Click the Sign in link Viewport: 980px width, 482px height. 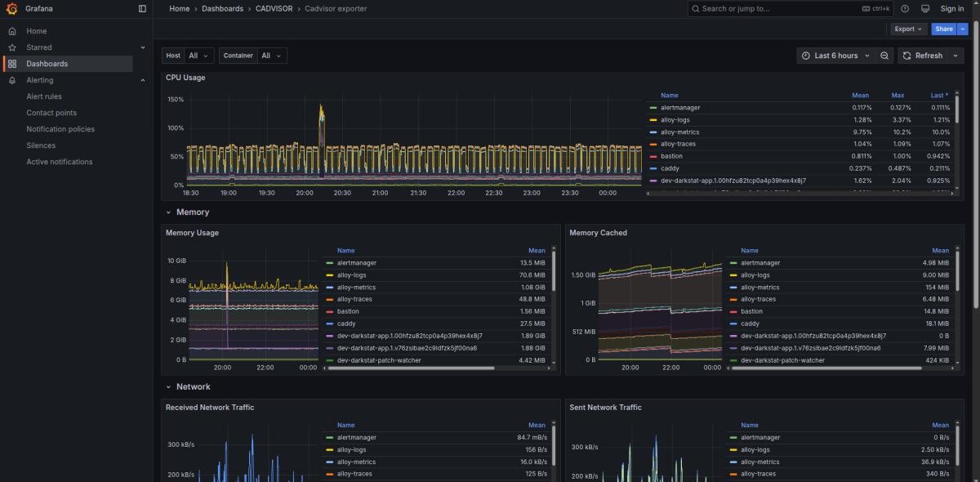(x=952, y=9)
